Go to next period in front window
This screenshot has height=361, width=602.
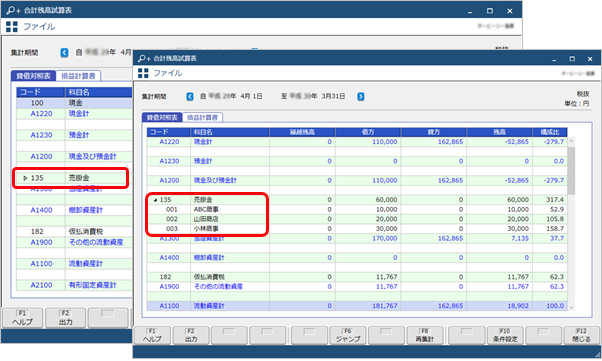(x=361, y=96)
